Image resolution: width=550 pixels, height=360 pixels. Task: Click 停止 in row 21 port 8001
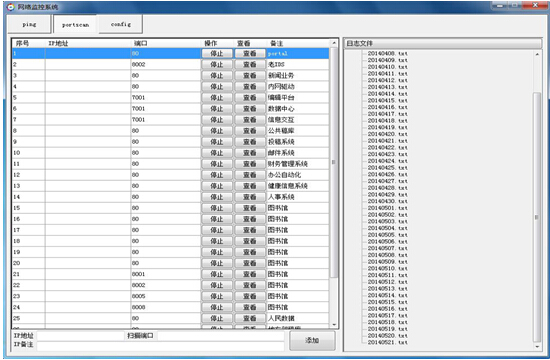click(x=217, y=274)
